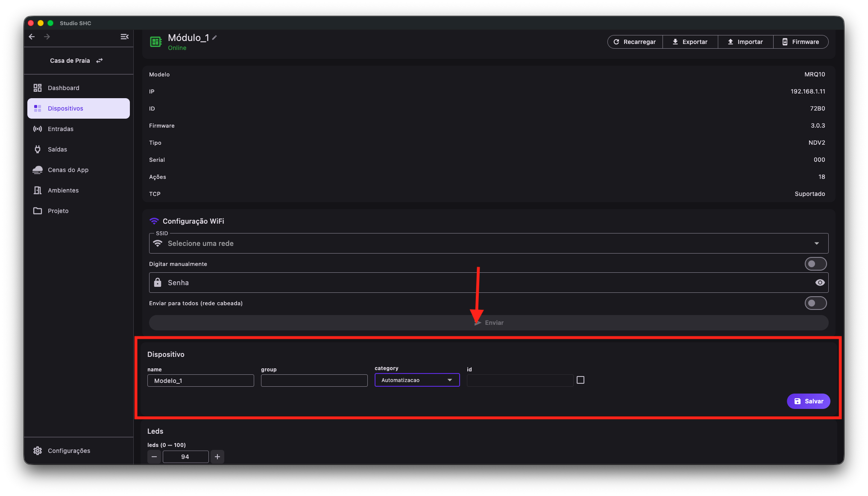Open Configurações settings

pos(79,451)
